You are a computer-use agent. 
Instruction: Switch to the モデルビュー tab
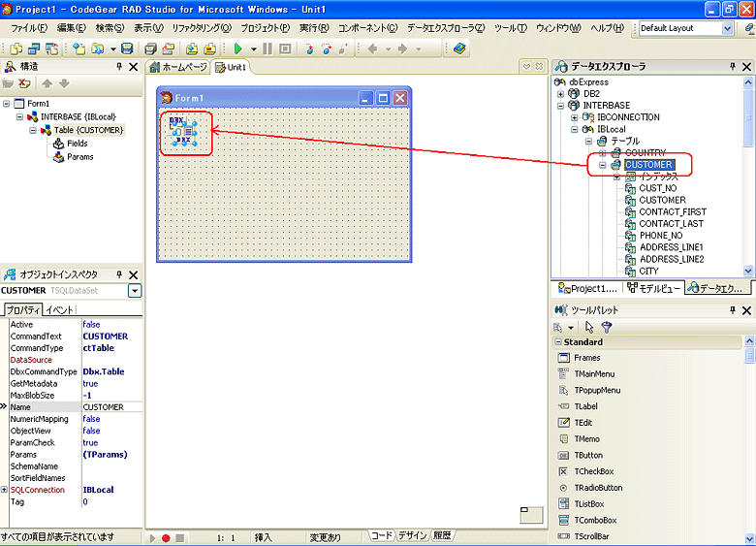coord(654,288)
